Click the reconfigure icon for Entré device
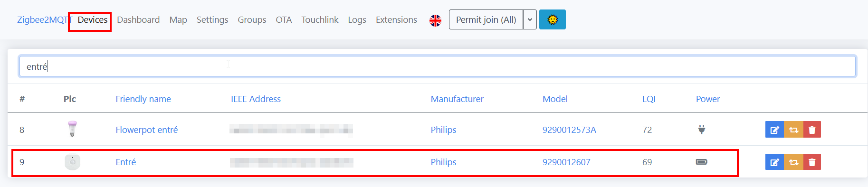The image size is (868, 187). click(793, 162)
